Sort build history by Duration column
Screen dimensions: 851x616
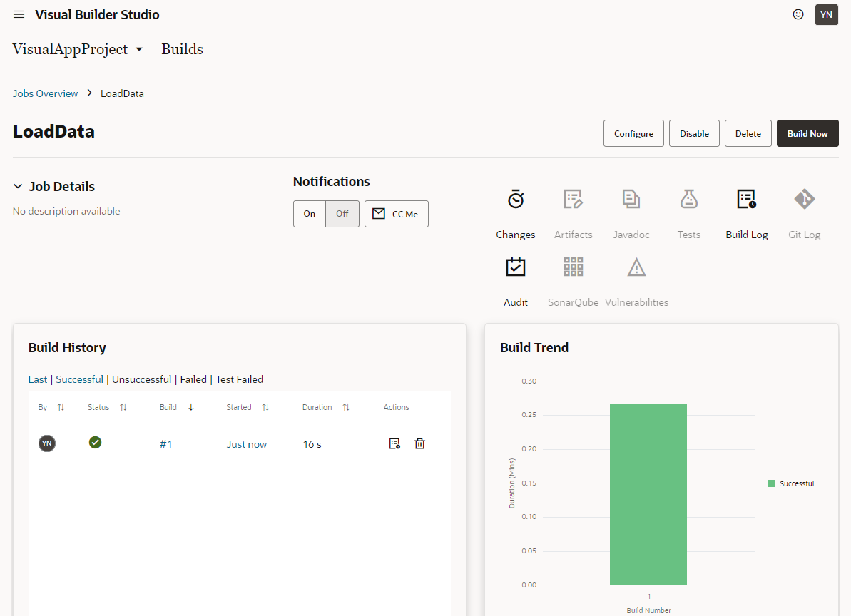click(x=346, y=407)
